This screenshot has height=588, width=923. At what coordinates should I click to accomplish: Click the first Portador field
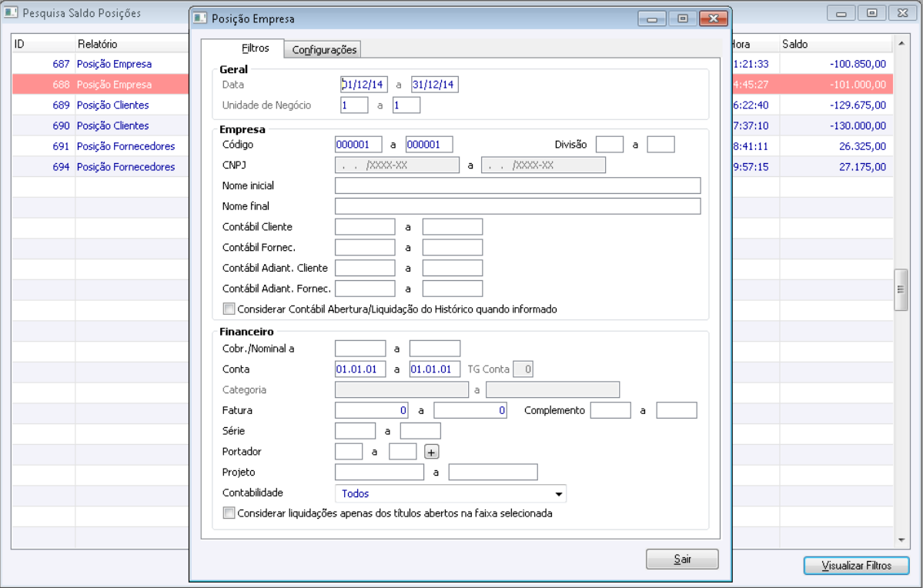[x=349, y=452]
